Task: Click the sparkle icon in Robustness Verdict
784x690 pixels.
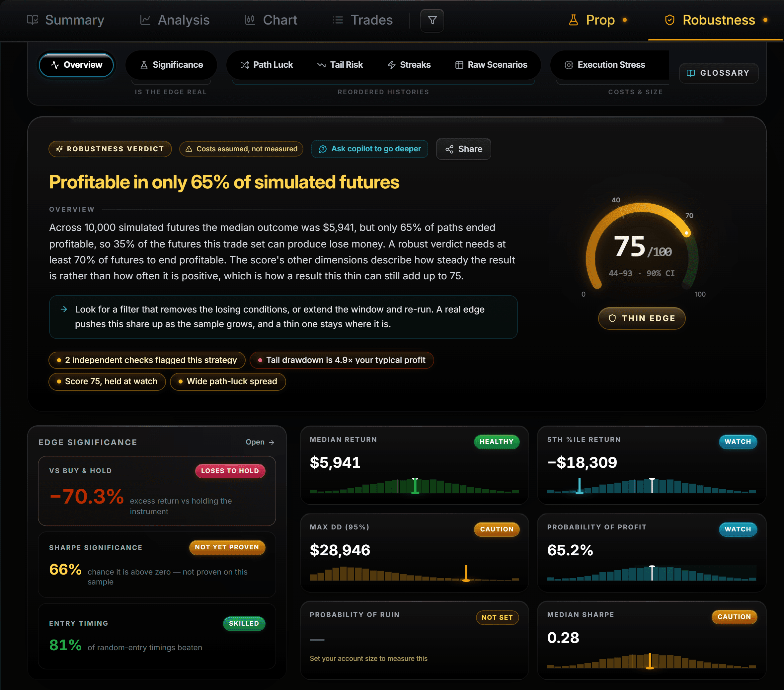Action: coord(59,149)
